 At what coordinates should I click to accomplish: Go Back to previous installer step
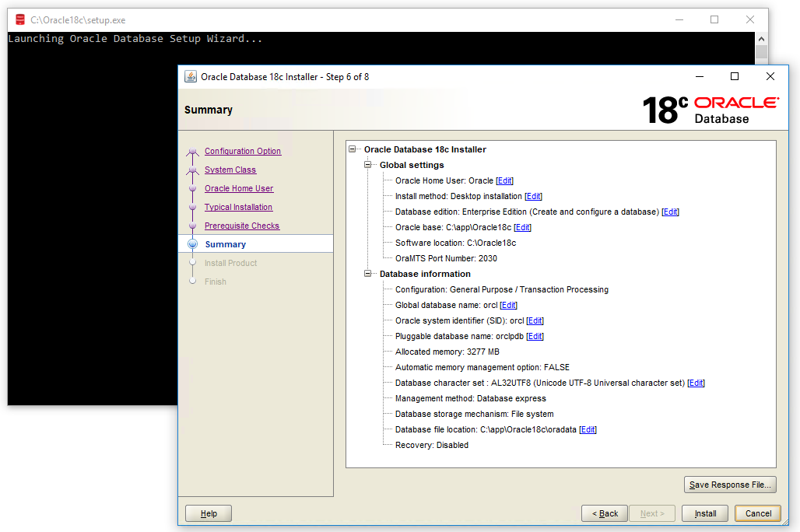[605, 513]
